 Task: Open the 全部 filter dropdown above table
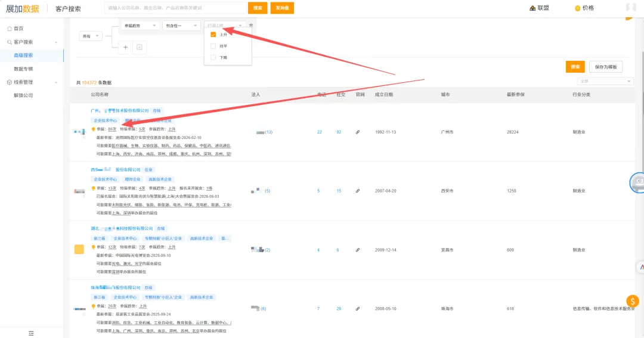605,81
